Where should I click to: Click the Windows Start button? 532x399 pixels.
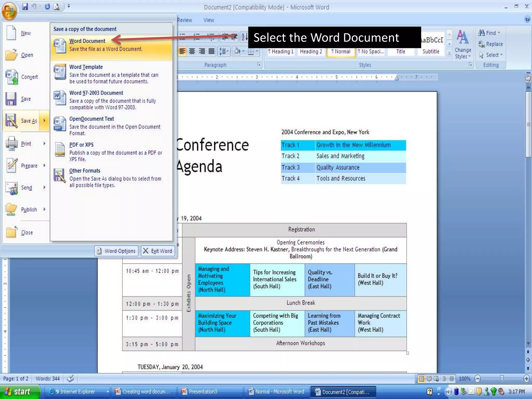pos(18,391)
